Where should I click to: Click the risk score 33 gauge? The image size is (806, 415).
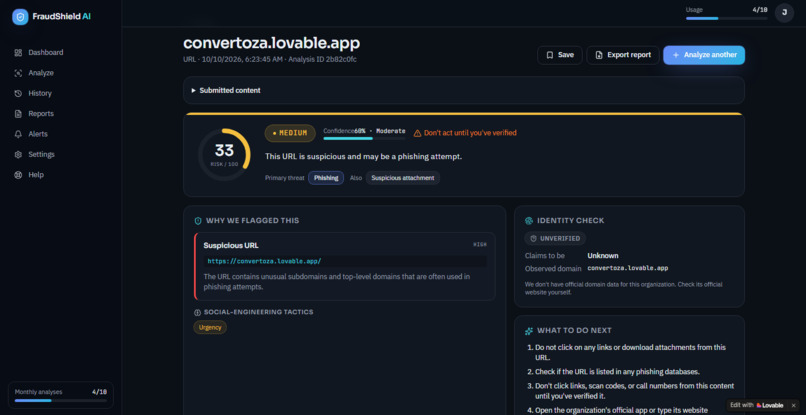[224, 155]
